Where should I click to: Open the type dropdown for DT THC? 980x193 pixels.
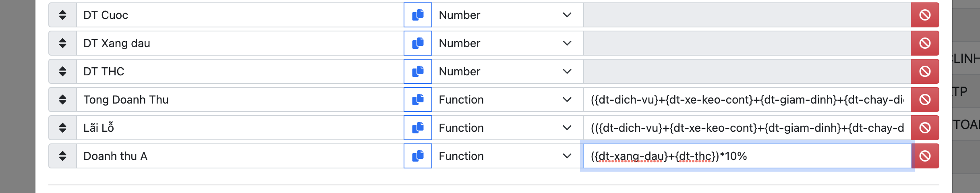point(507,72)
